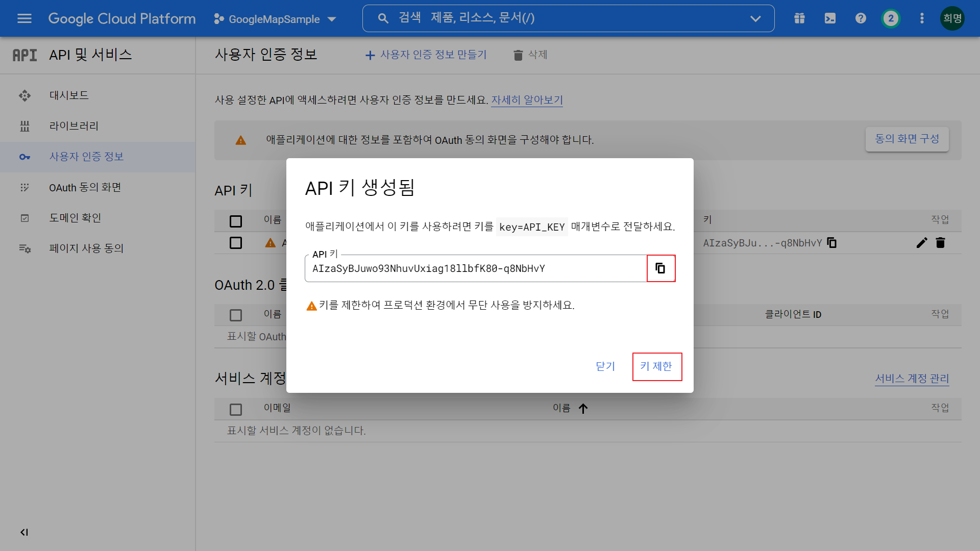Open OAuth 동의 화면 sidebar item
The height and width of the screenshot is (551, 980).
tap(85, 187)
